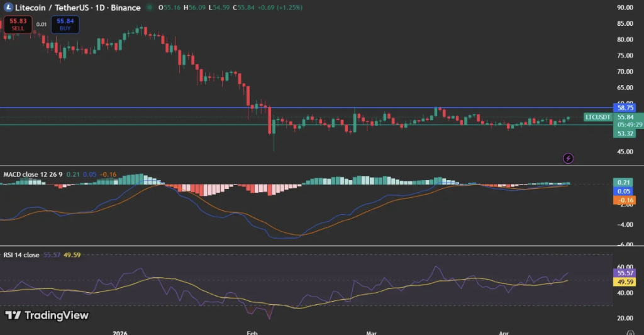
Task: Select the open value O55.16 in the header
Action: coord(170,8)
